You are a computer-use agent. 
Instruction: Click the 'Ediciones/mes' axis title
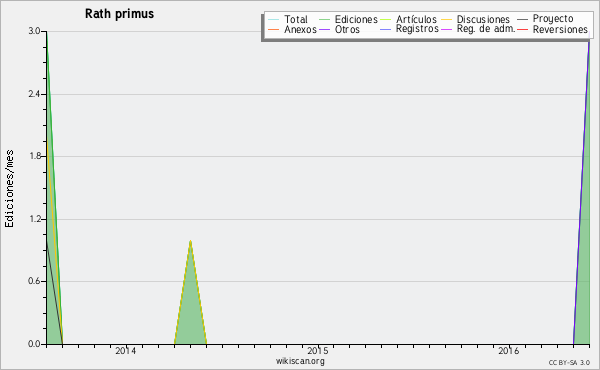point(9,188)
